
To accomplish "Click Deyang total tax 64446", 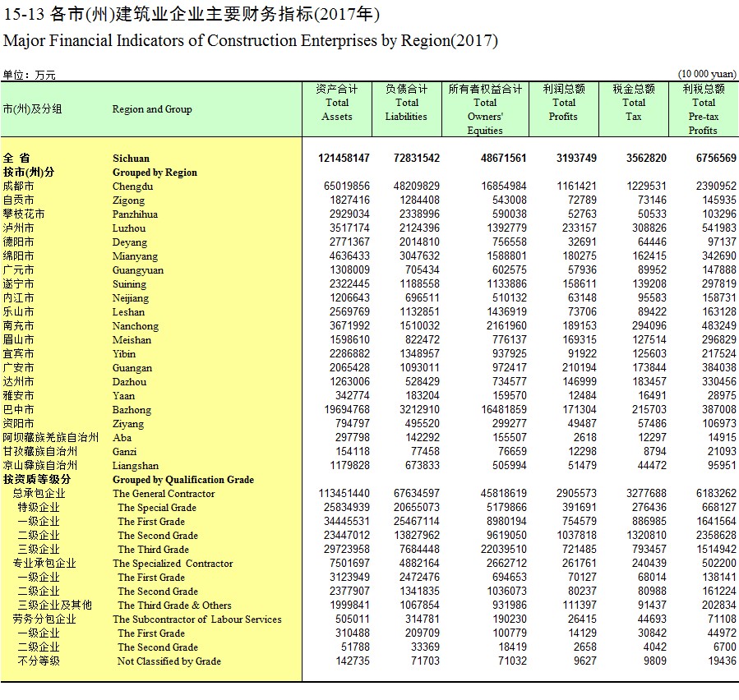I will [x=653, y=242].
